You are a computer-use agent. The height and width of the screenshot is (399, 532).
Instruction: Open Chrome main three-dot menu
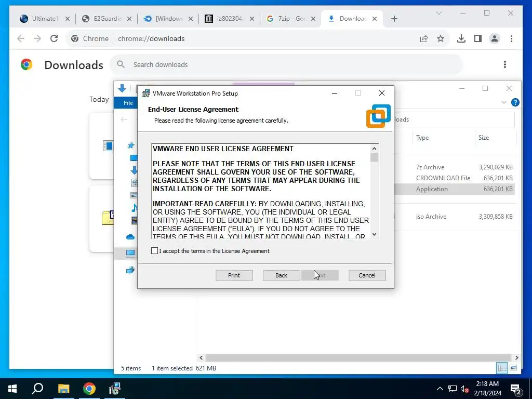pyautogui.click(x=511, y=38)
